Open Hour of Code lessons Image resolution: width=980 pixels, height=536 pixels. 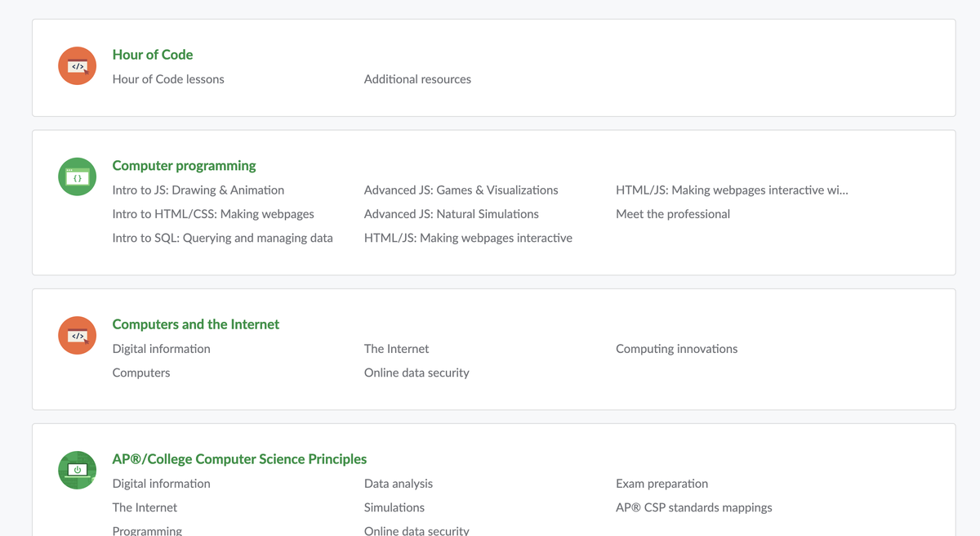point(168,79)
